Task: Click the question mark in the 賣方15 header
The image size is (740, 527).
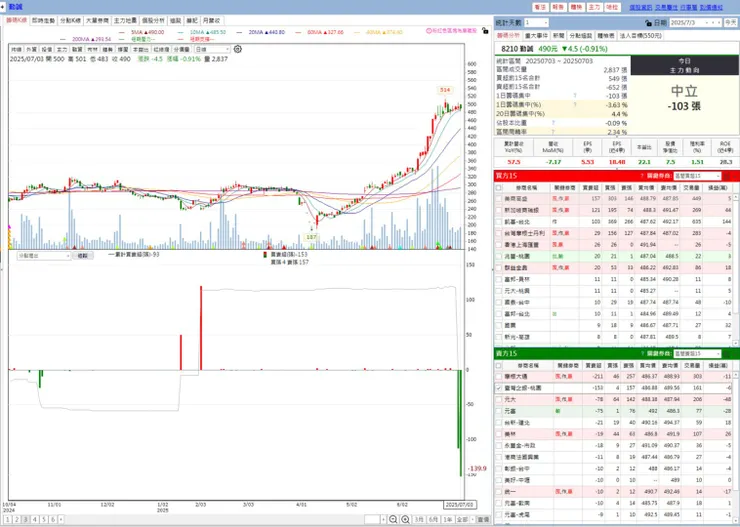Action: [x=642, y=353]
